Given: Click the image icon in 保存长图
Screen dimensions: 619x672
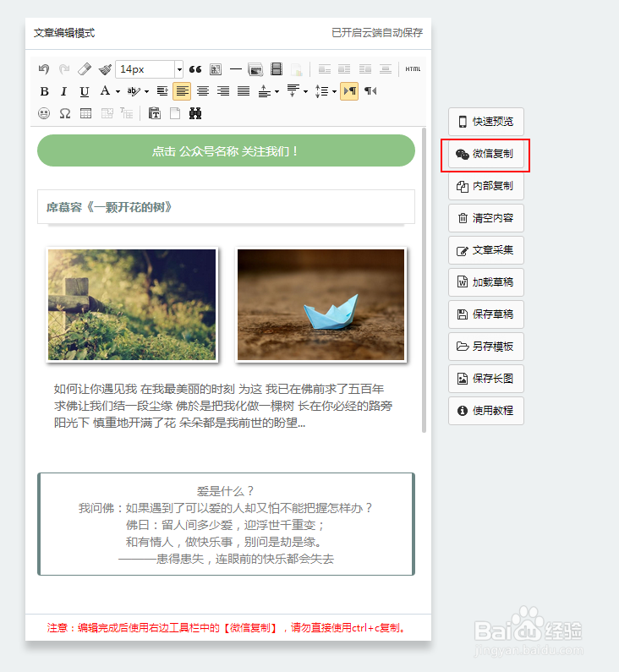Looking at the screenshot, I should click(x=463, y=379).
